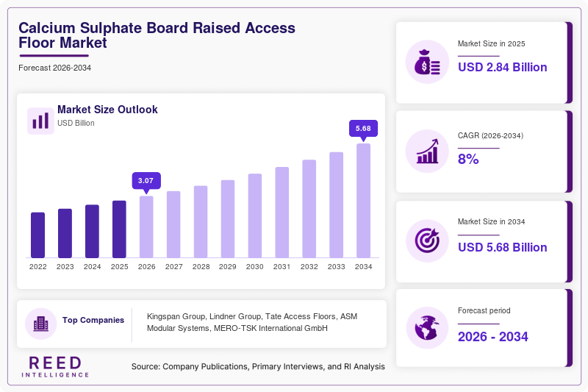The width and height of the screenshot is (588, 392).
Task: Click the Market Size in 2025 label
Action: [491, 43]
